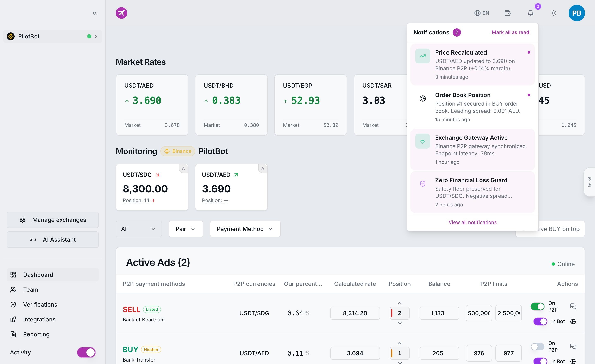595x364 pixels.
Task: Open the All filter dropdown
Action: [x=139, y=229]
